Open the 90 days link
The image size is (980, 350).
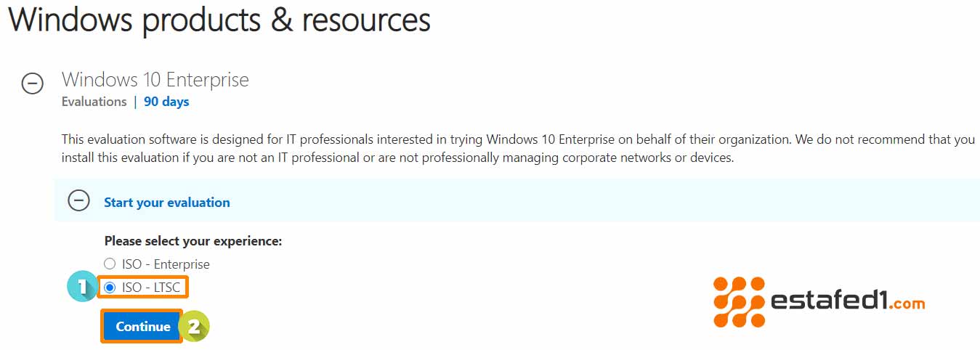[166, 102]
